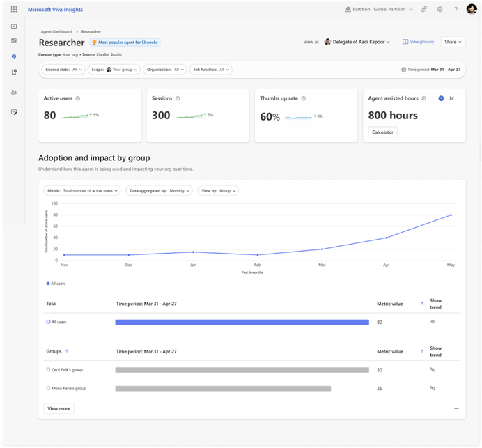Open the settings gear icon
The width and height of the screenshot is (482, 448).
(440, 9)
